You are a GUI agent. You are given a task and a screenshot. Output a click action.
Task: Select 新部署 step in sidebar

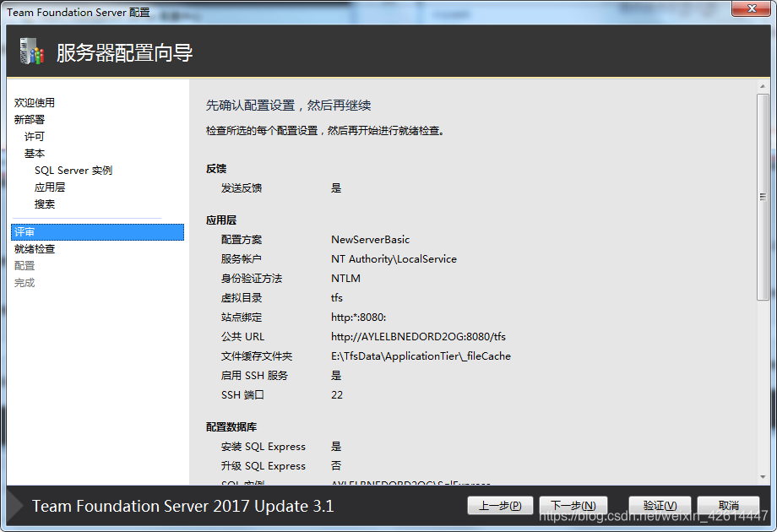[x=30, y=119]
